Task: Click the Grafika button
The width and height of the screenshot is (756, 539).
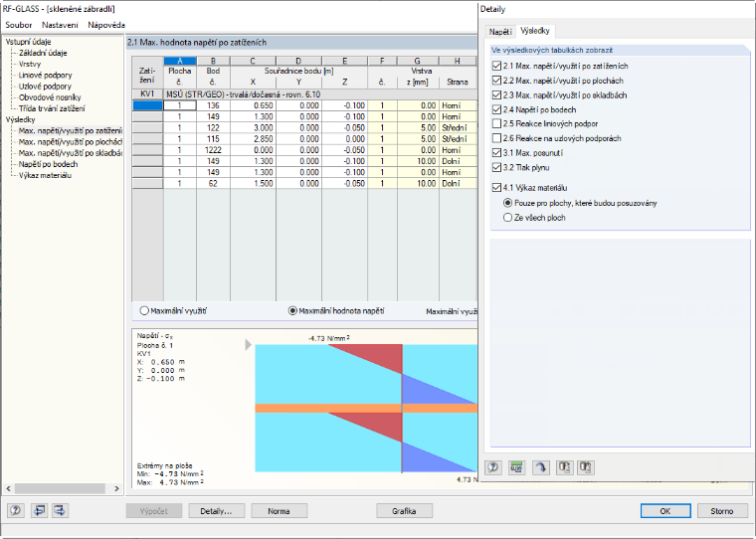Action: pyautogui.click(x=404, y=511)
